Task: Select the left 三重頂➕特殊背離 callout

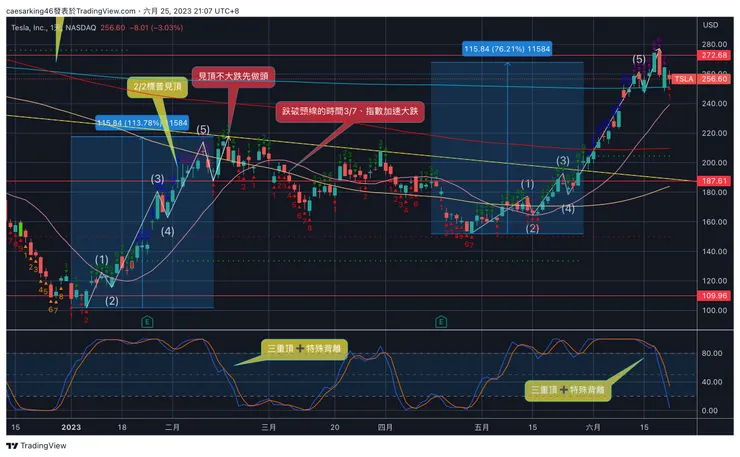Action: (x=304, y=349)
